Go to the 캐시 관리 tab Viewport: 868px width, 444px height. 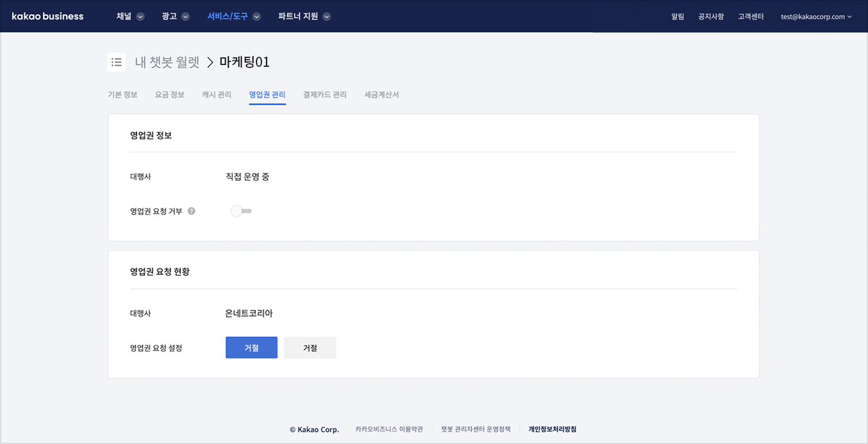(216, 95)
